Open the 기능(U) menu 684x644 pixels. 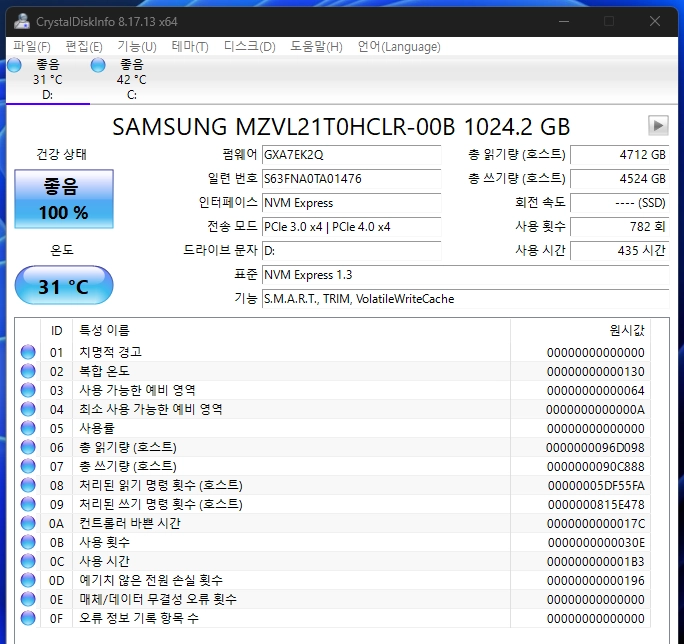(137, 46)
